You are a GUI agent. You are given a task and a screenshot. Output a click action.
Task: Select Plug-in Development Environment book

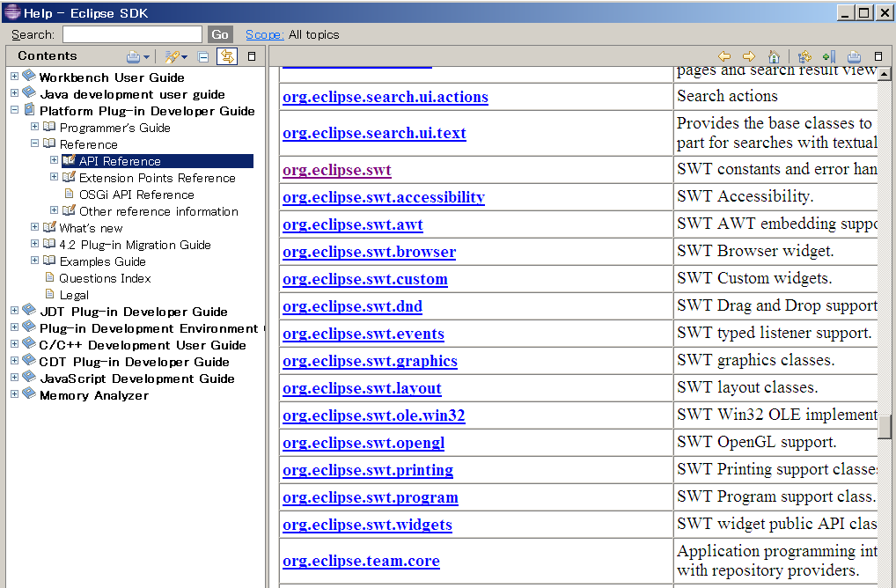coord(149,328)
